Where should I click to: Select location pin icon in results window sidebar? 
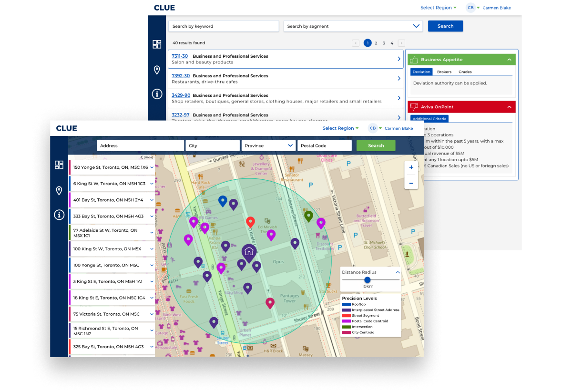tap(157, 70)
